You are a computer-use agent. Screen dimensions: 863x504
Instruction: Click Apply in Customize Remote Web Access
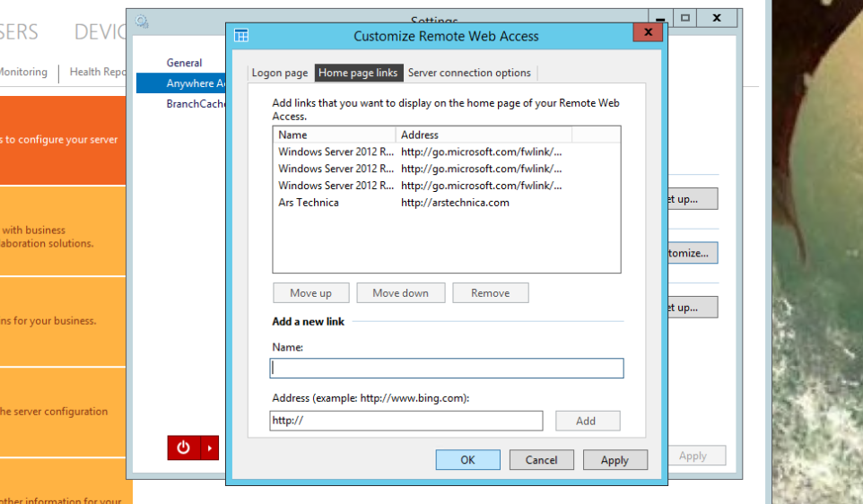(x=615, y=460)
